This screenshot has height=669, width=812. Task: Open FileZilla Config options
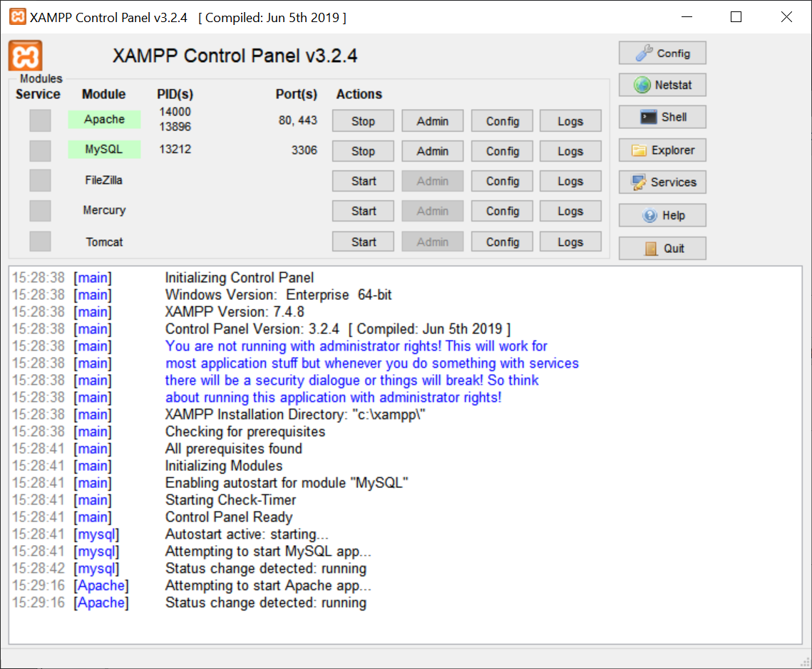pos(502,181)
